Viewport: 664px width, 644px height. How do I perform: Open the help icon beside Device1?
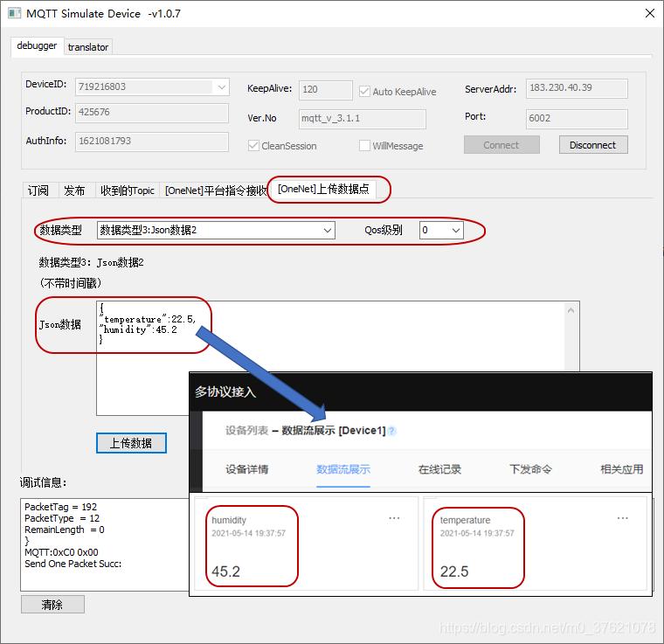392,431
